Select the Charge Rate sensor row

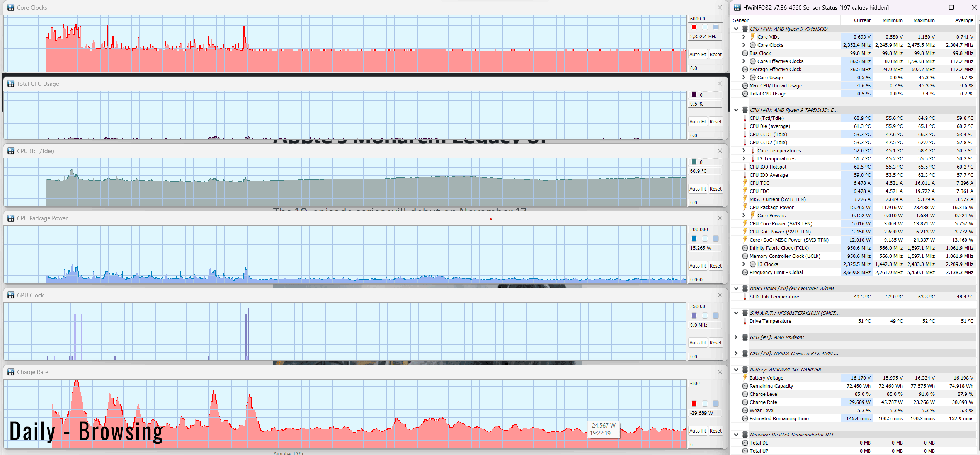coord(853,402)
